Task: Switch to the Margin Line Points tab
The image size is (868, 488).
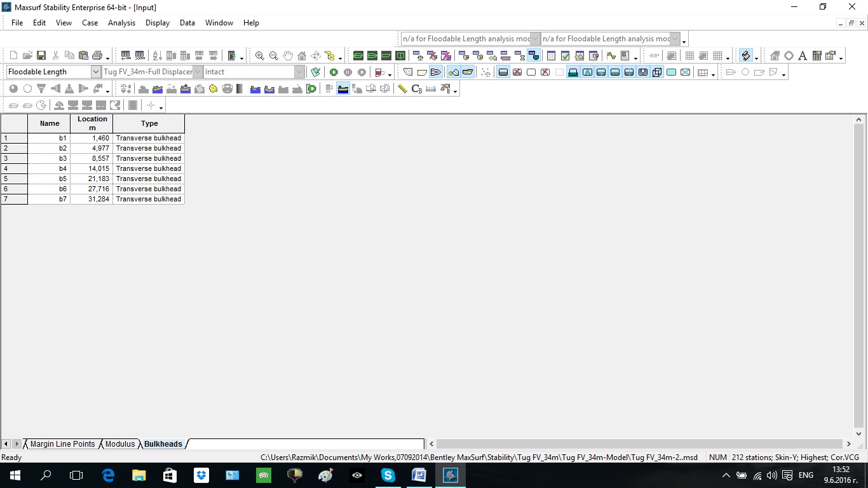Action: 62,444
